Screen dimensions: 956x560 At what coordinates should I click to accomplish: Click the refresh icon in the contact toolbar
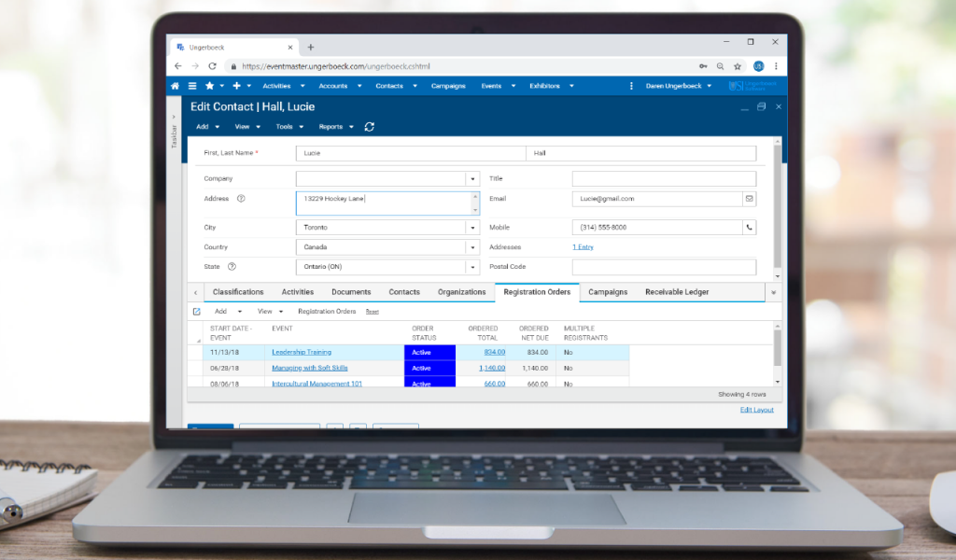[370, 127]
